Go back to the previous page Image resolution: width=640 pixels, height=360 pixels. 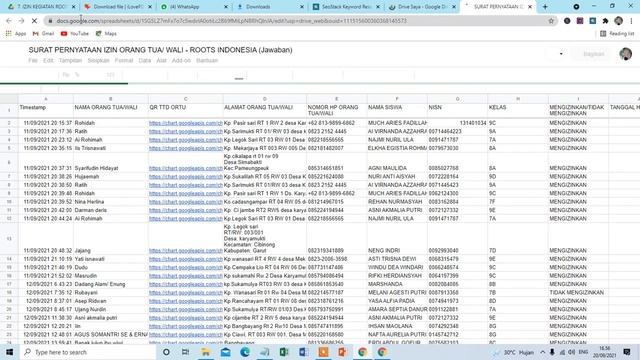click(x=9, y=20)
